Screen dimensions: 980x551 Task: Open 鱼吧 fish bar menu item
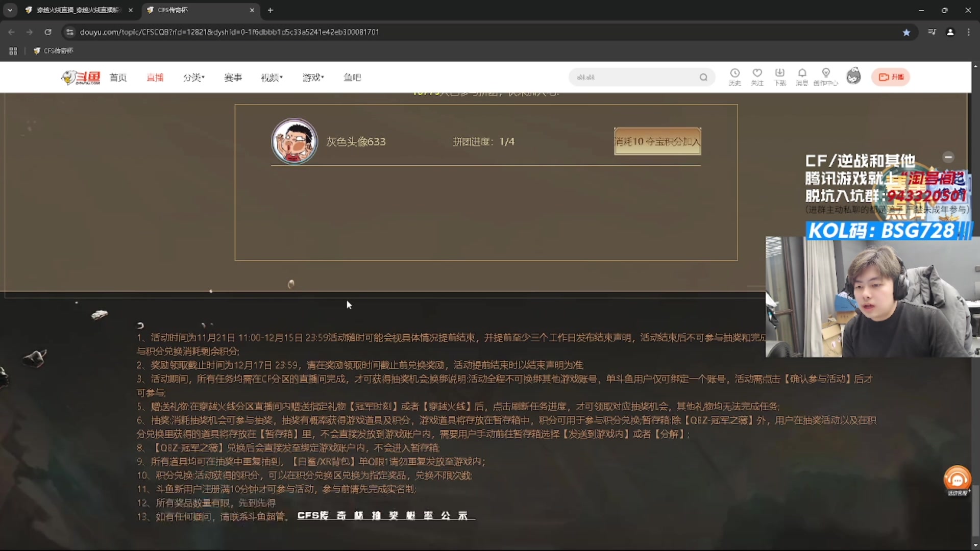click(x=352, y=78)
